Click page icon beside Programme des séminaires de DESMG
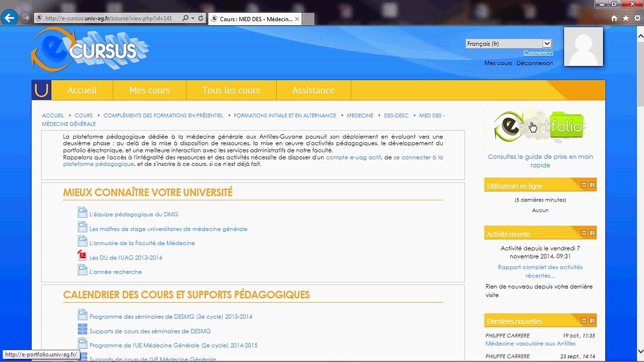The height and width of the screenshot is (362, 644). [83, 315]
